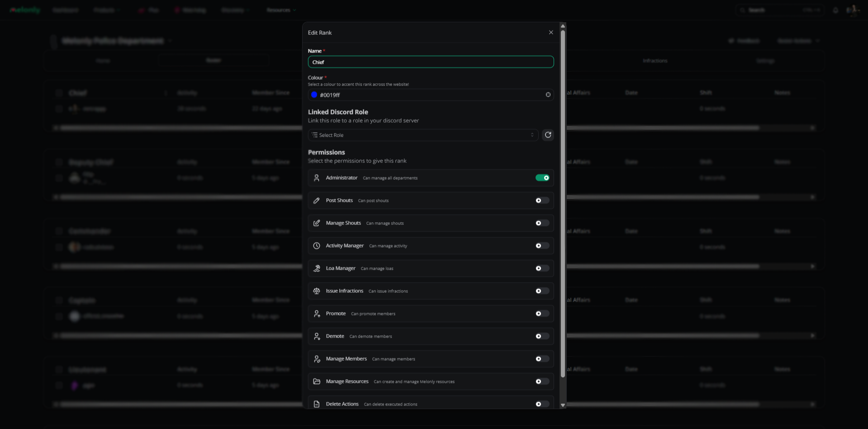The height and width of the screenshot is (429, 868).
Task: Click 'Can manage all departments' text
Action: click(390, 178)
